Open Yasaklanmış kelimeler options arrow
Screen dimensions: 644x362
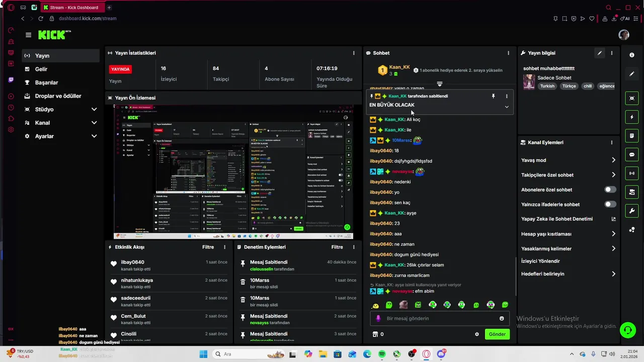click(613, 248)
